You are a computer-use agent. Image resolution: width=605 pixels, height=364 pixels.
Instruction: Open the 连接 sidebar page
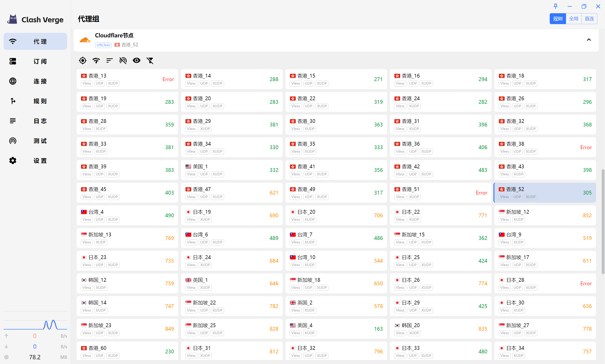(x=35, y=81)
